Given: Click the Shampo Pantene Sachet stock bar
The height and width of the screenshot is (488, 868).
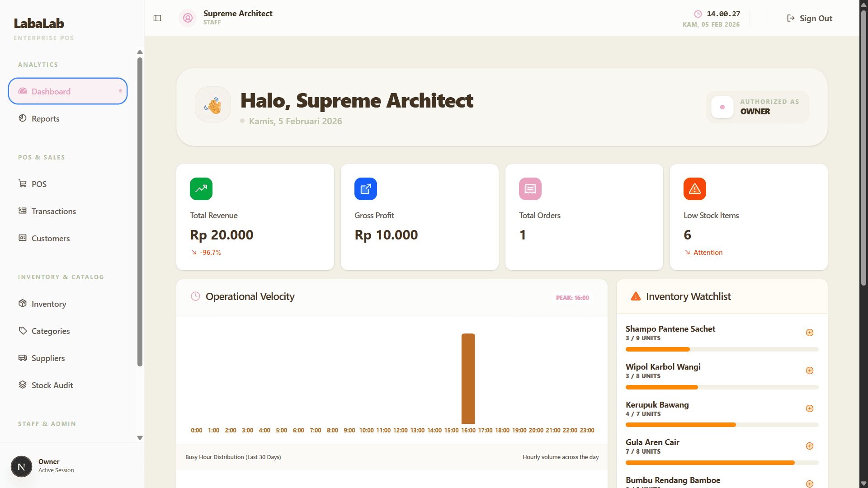Looking at the screenshot, I should pyautogui.click(x=722, y=349).
